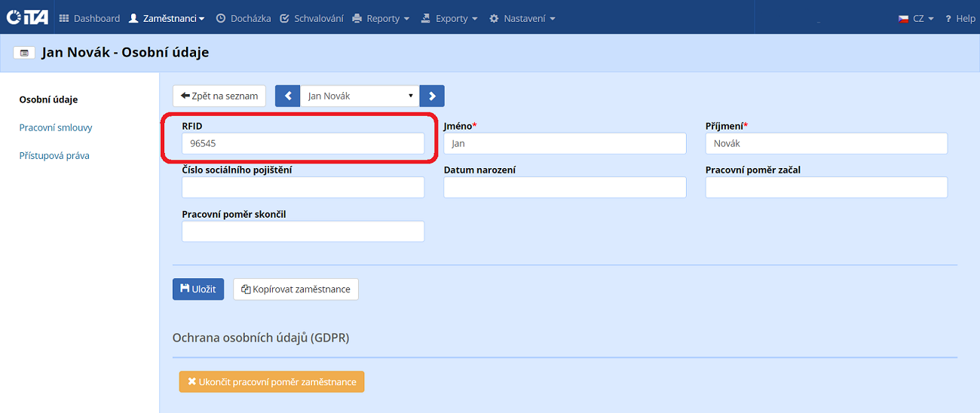This screenshot has height=413, width=980.
Task: Expand the Zaměstnanci menu
Action: (x=167, y=18)
